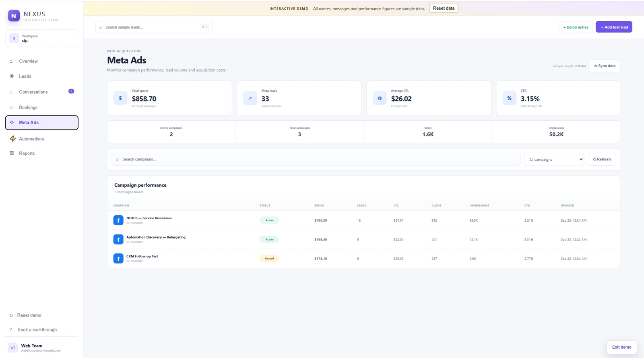644x358 pixels.
Task: Select Meta Ads in sidebar
Action: 41,123
